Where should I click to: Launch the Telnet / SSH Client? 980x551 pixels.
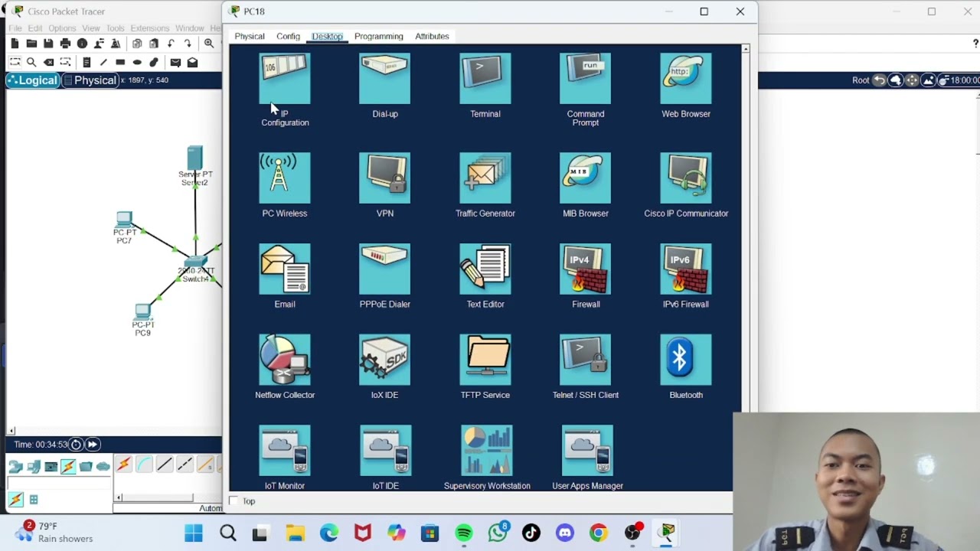point(585,359)
